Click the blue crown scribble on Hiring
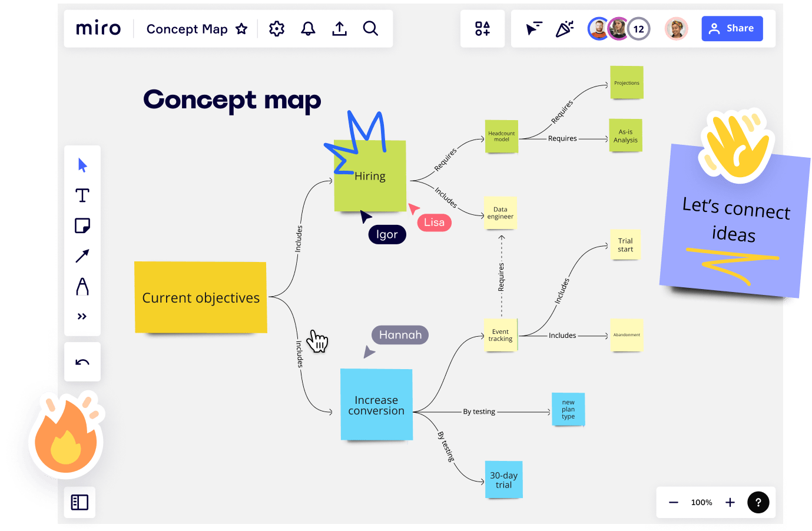Image resolution: width=812 pixels, height=531 pixels. [x=356, y=142]
